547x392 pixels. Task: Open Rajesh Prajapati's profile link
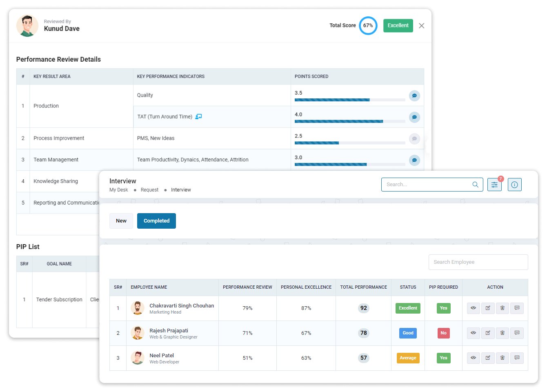[168, 330]
